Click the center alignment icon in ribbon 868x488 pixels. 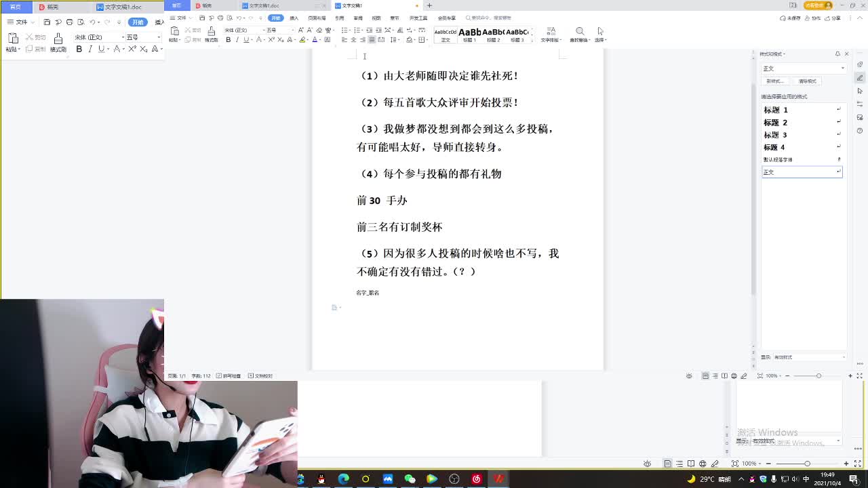[x=353, y=40]
